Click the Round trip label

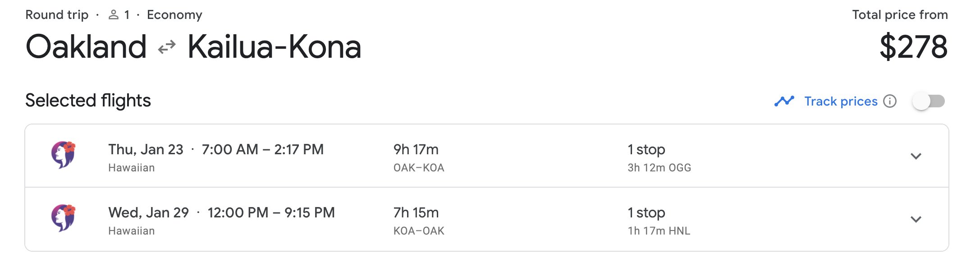(x=57, y=15)
